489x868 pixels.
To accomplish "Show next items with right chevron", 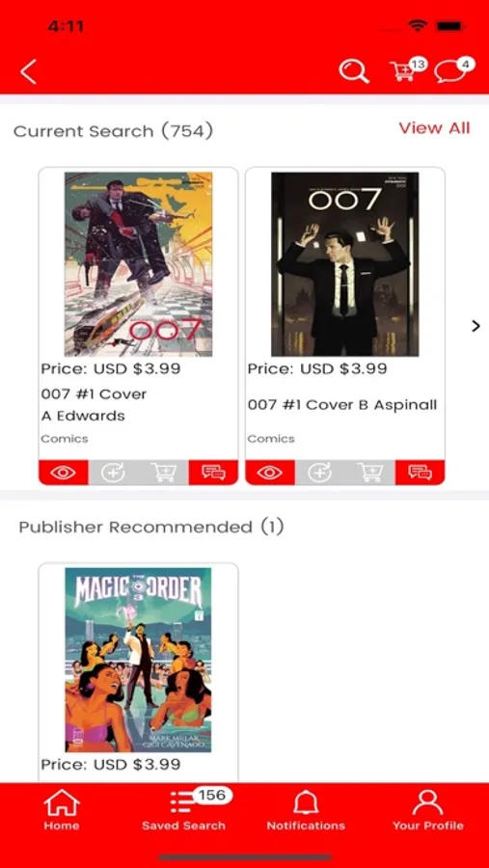I will (475, 326).
